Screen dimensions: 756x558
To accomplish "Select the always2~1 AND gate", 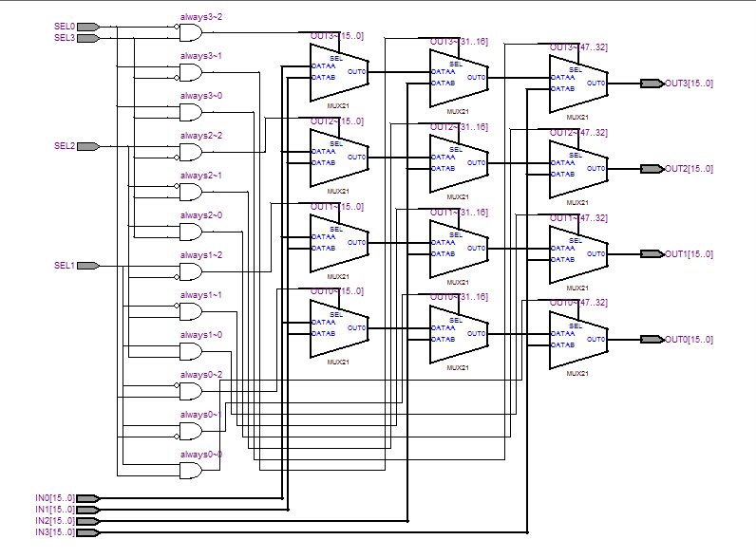I will [x=191, y=193].
